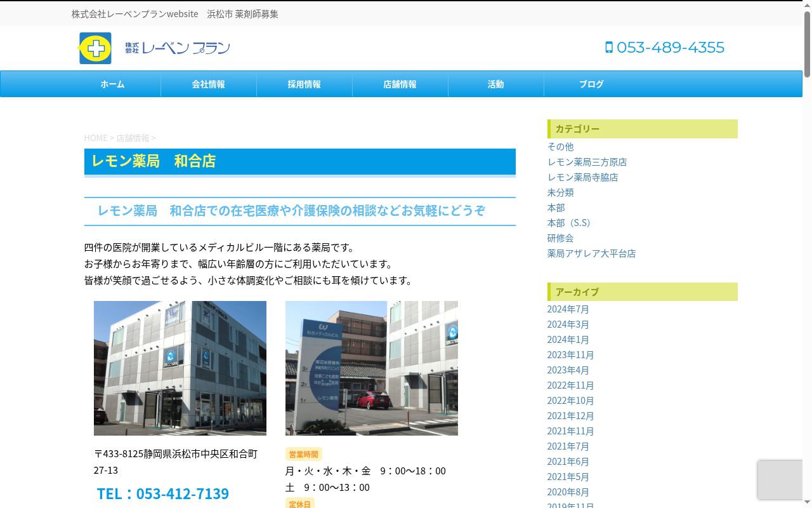Click the レモン薬局 和合店 page title
The image size is (812, 508).
154,161
